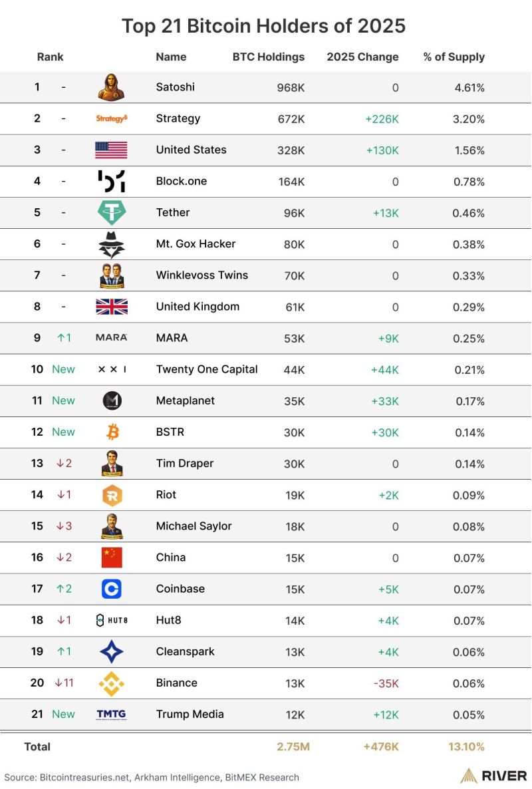The width and height of the screenshot is (532, 789).
Task: Click the China flag icon
Action: click(x=111, y=557)
